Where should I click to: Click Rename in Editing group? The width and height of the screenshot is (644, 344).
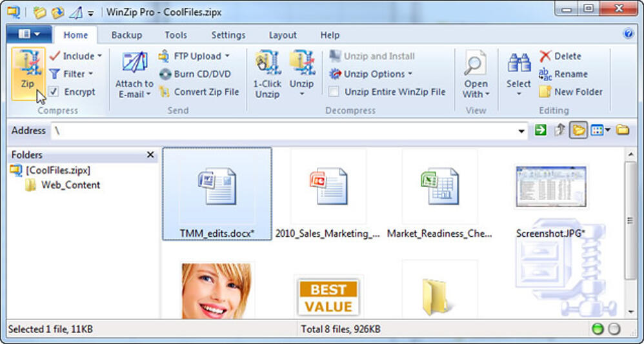563,74
